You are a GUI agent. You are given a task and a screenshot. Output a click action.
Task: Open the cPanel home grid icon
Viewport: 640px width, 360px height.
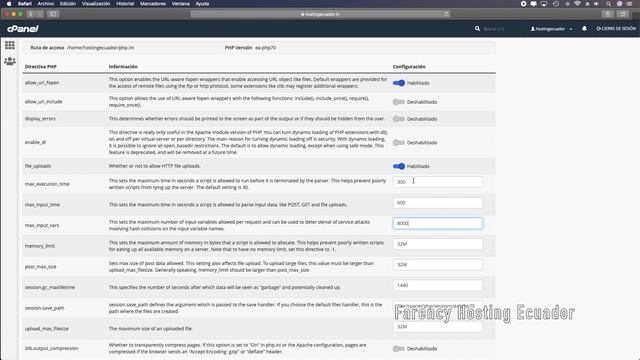[10, 45]
